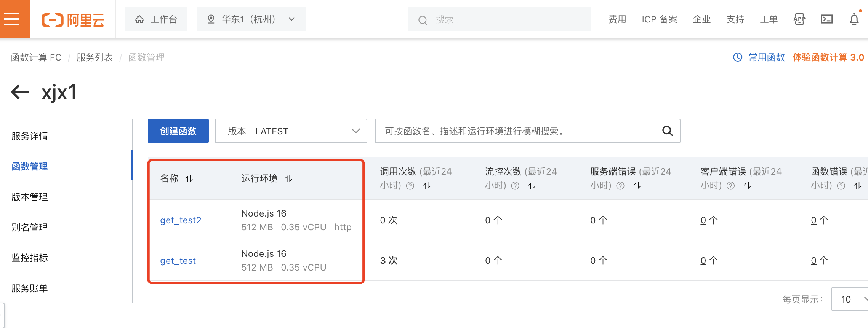868x328 pixels.
Task: Select 别名管理 in sidebar
Action: pos(30,228)
